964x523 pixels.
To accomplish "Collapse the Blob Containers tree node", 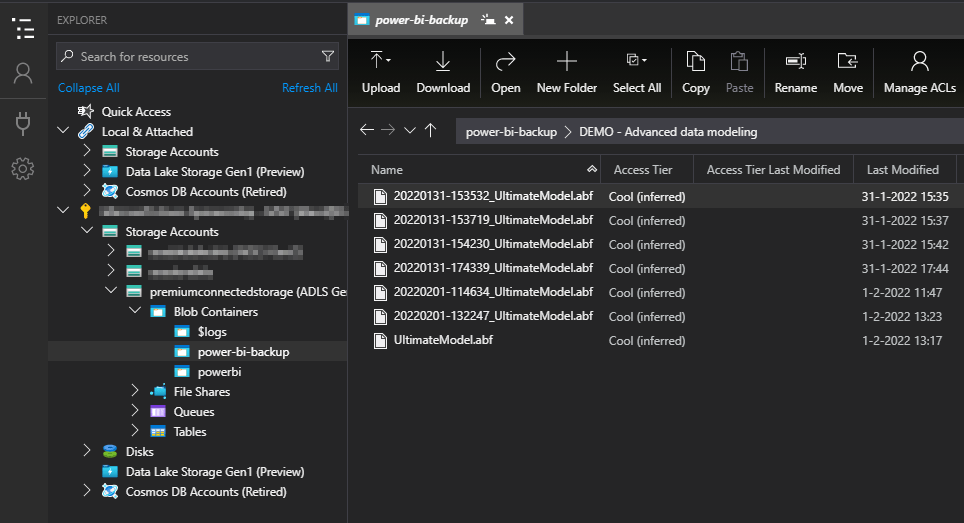I will click(x=136, y=312).
